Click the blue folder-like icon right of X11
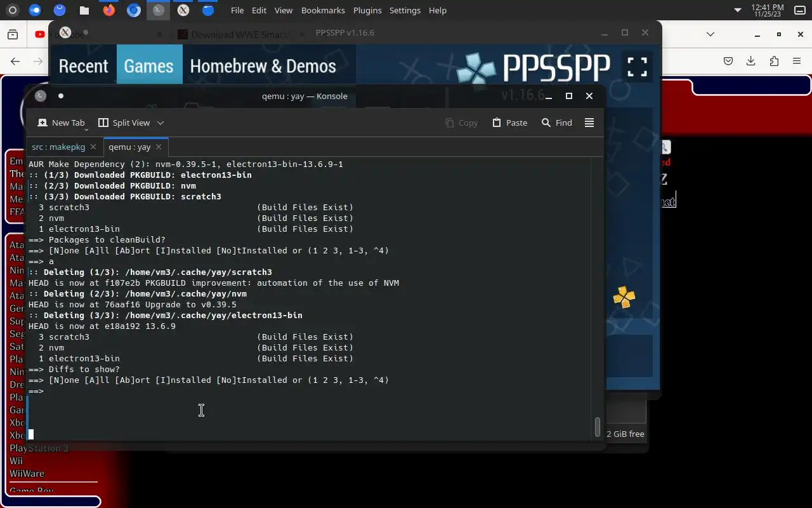 (207, 10)
